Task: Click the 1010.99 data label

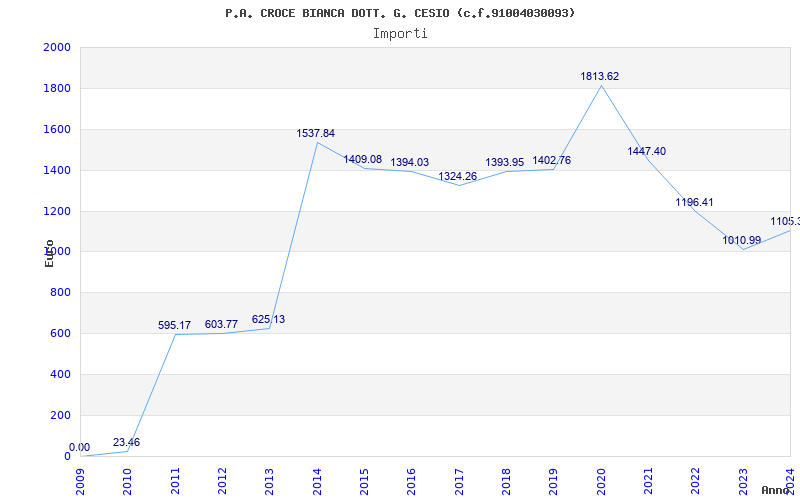Action: tap(742, 240)
